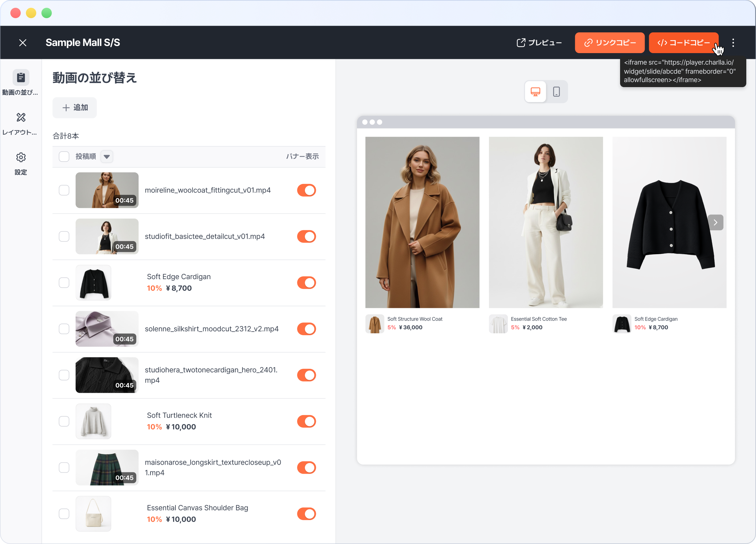756x544 pixels.
Task: Click the 投稿順 sort label
Action: point(86,156)
